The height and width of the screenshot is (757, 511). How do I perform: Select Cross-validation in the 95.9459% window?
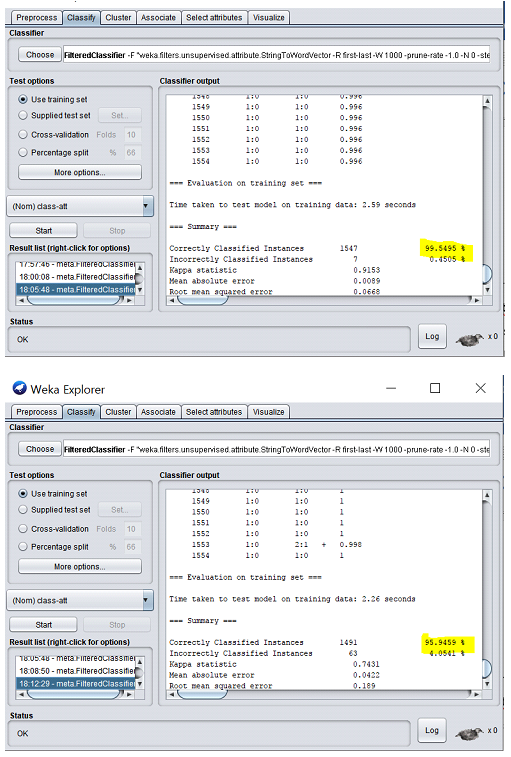pyautogui.click(x=54, y=529)
